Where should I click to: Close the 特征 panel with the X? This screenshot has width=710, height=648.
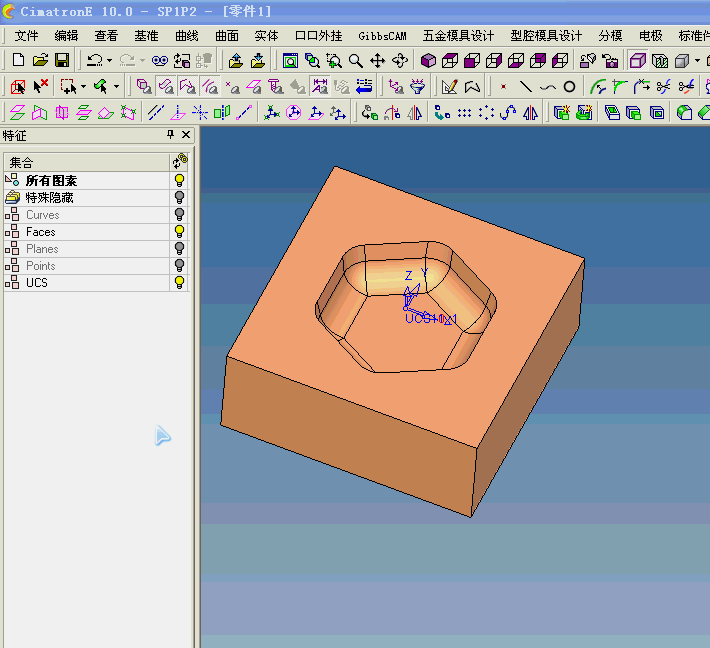tap(186, 134)
